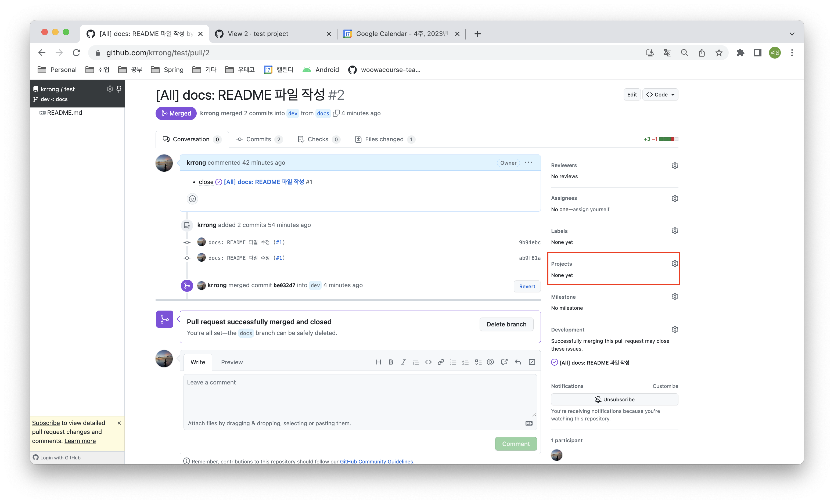
Task: Open linked issue [All] docs: README 파일 작성 #1
Action: click(264, 182)
